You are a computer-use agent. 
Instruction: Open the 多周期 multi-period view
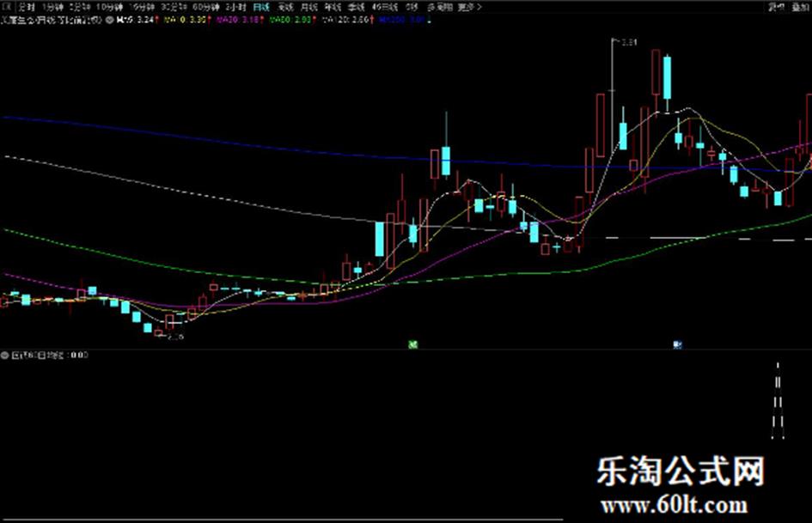tap(440, 7)
